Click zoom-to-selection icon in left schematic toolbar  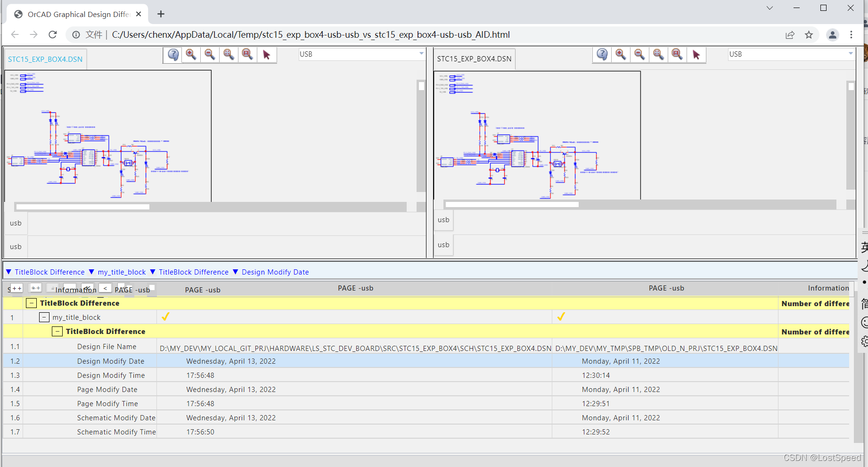coord(247,55)
